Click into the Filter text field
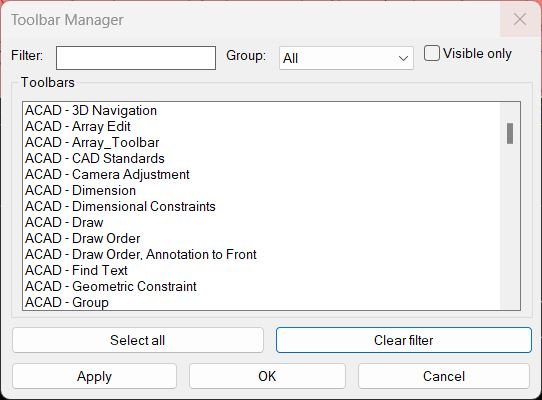 pyautogui.click(x=136, y=58)
